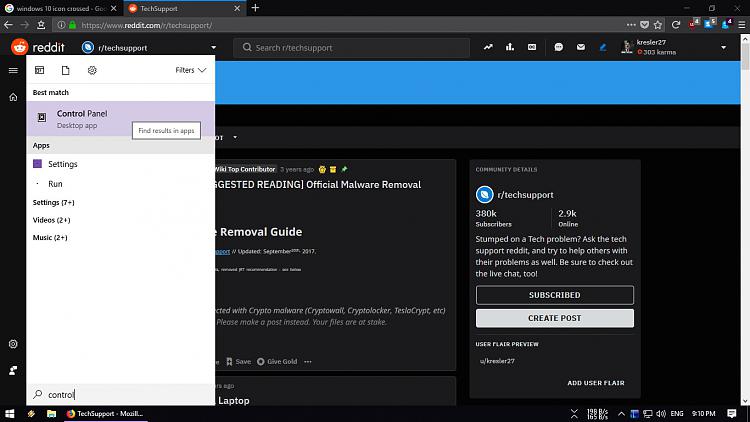The height and width of the screenshot is (422, 750).
Task: Close the TechSupport tab
Action: 237,9
